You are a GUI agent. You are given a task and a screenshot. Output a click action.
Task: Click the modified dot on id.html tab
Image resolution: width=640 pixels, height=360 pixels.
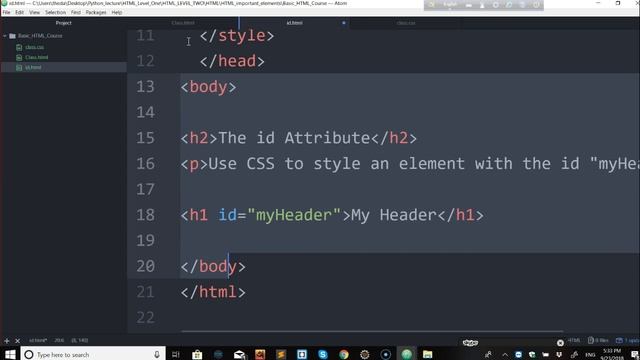click(x=344, y=23)
